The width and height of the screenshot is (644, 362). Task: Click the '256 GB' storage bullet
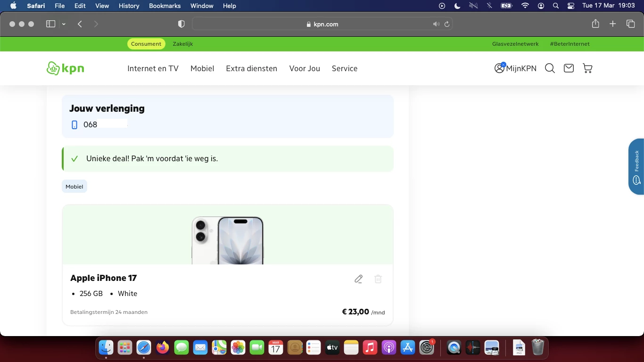click(91, 294)
